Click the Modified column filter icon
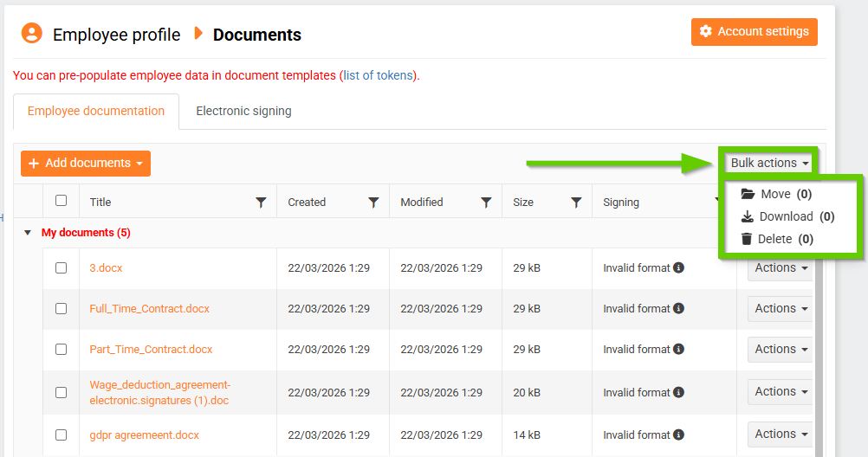 (486, 203)
